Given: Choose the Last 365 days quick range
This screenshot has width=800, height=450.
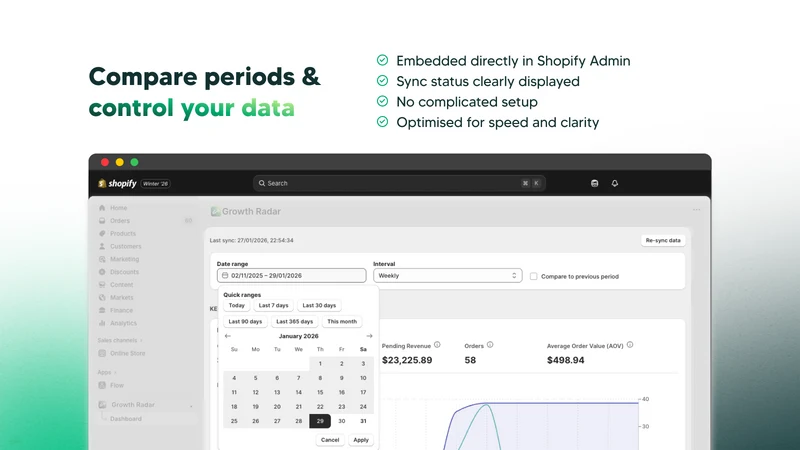Looking at the screenshot, I should [294, 321].
